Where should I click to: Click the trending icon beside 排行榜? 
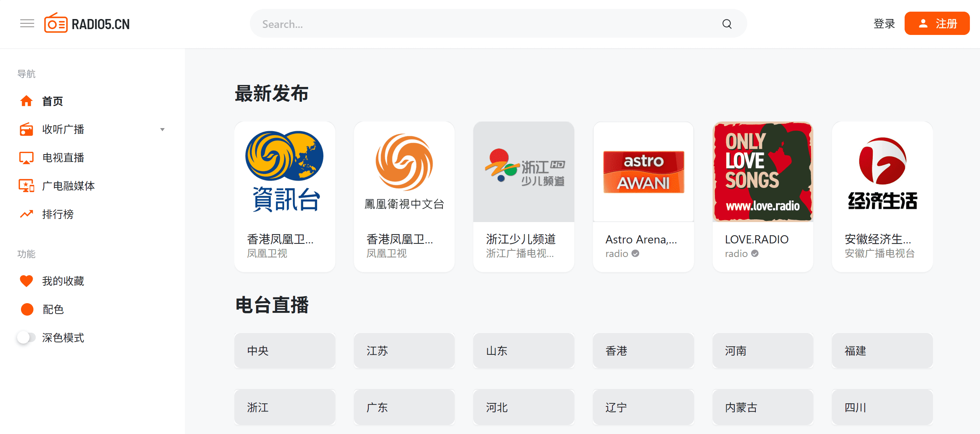pyautogui.click(x=26, y=214)
